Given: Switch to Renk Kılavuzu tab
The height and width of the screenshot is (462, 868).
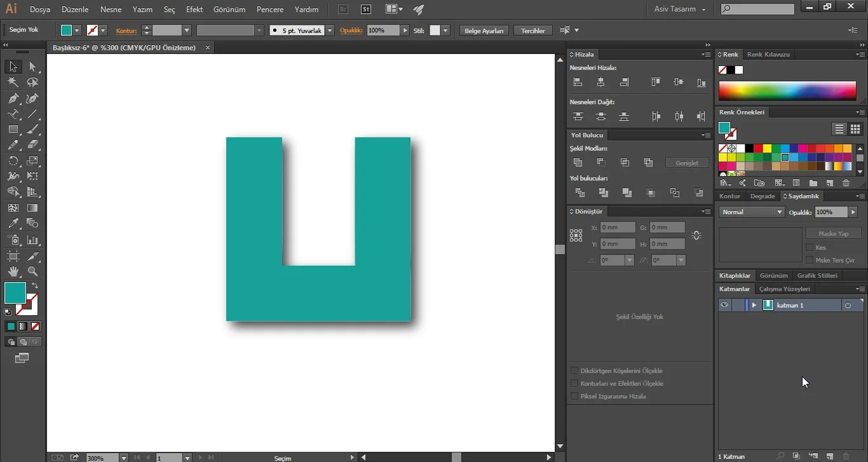Looking at the screenshot, I should [768, 55].
